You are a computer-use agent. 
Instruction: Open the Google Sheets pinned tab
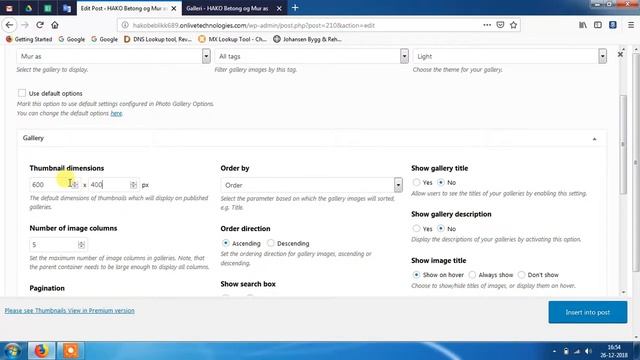(x=48, y=8)
